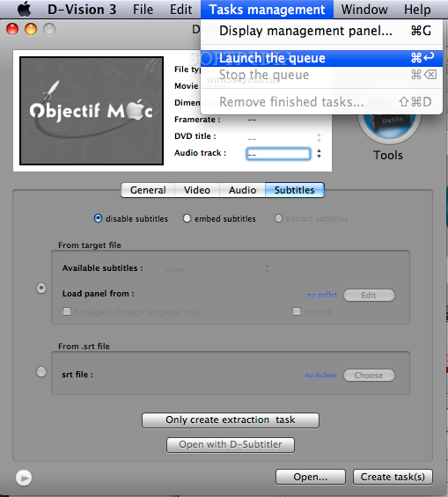The height and width of the screenshot is (497, 448).
Task: Click the 'no fichier' text
Action: pos(321,376)
